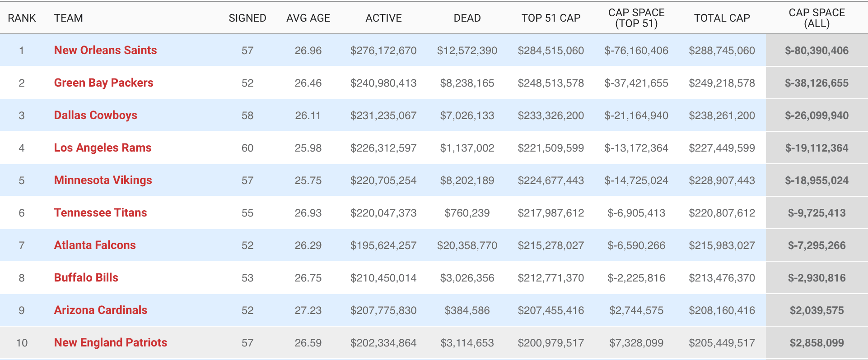This screenshot has width=868, height=360.
Task: Sort table by TOTAL CAP header
Action: tap(722, 18)
